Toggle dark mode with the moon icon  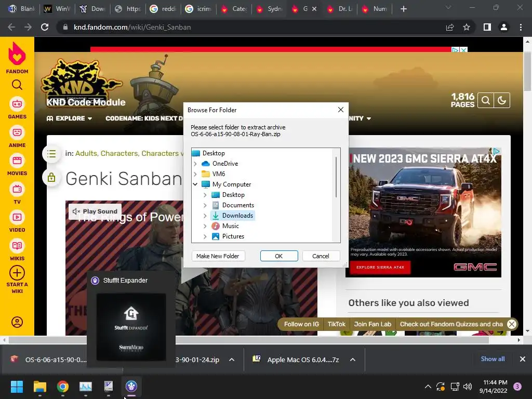click(x=502, y=100)
